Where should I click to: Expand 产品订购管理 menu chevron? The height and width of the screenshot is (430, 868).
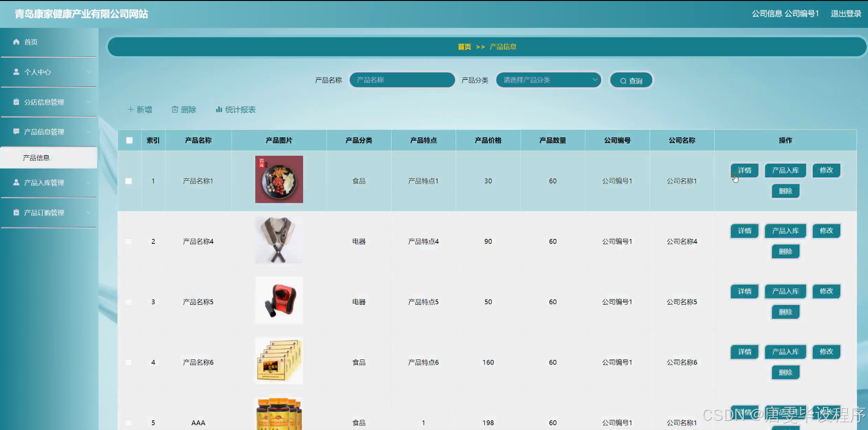tap(88, 212)
